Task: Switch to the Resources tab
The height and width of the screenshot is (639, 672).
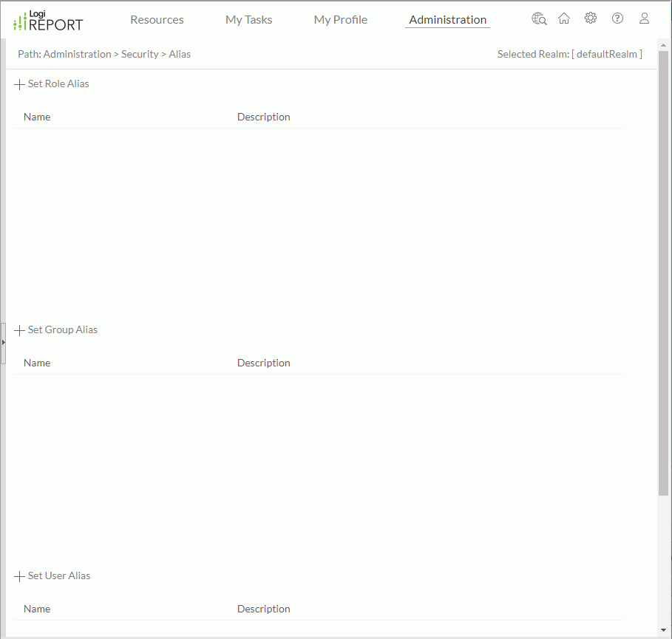Action: [x=157, y=20]
